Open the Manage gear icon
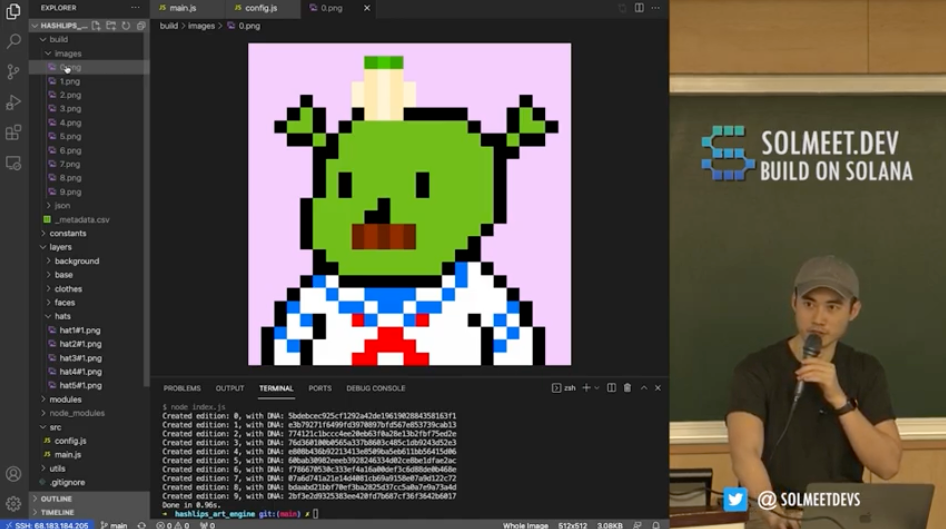946x529 pixels. (x=13, y=503)
